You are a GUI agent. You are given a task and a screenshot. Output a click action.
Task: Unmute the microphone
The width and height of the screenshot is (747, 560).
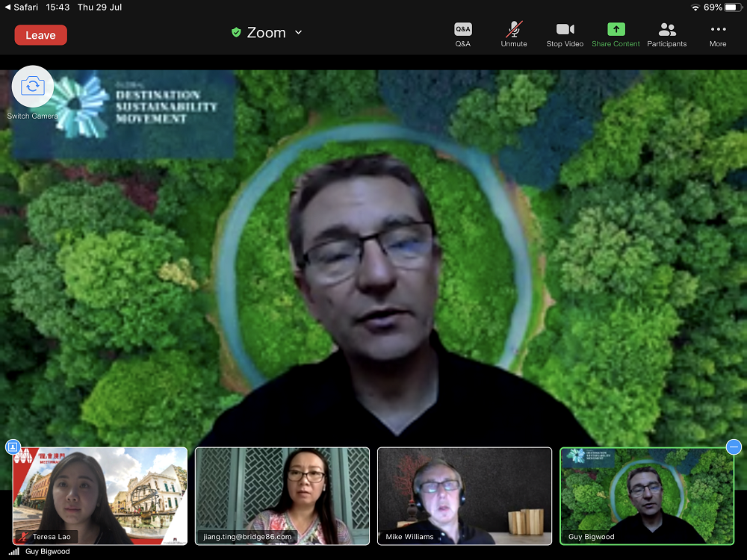(514, 34)
